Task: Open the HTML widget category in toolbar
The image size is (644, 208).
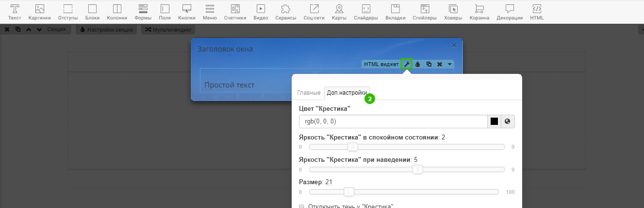Action: point(537,12)
